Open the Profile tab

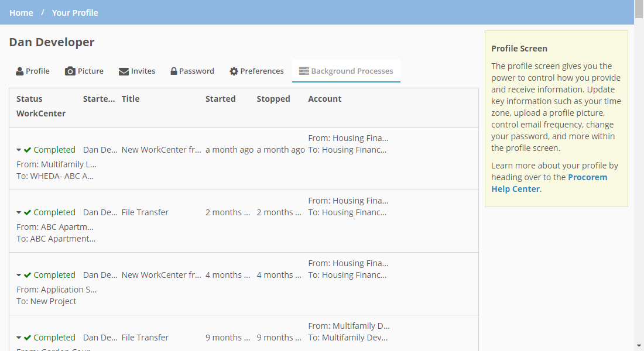(33, 71)
